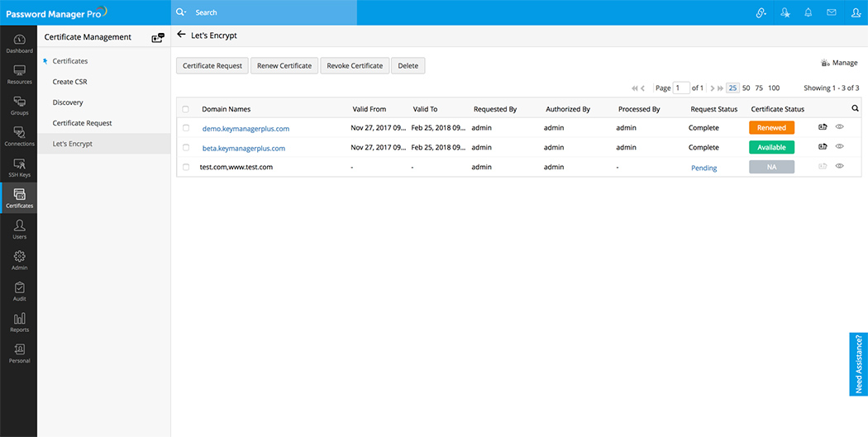The height and width of the screenshot is (437, 868).
Task: Tick the demo.keymanagerplus.com row checkbox
Action: [186, 128]
